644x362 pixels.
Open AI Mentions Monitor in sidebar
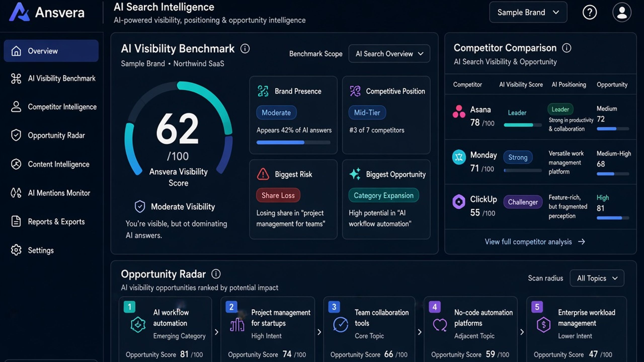(50, 193)
